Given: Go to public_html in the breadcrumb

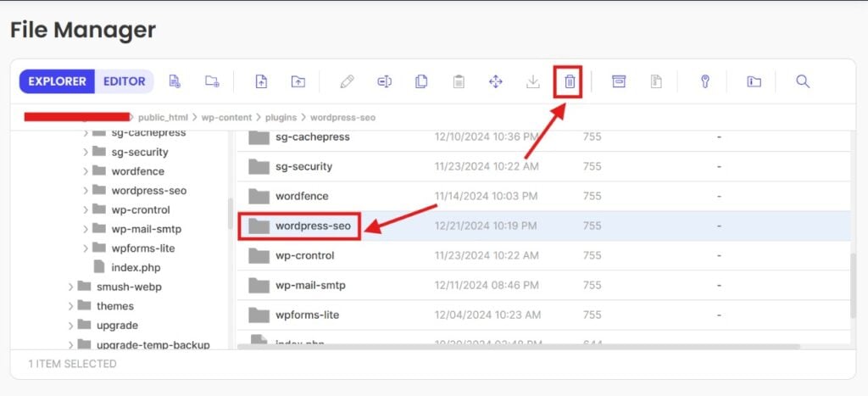Looking at the screenshot, I should (164, 117).
